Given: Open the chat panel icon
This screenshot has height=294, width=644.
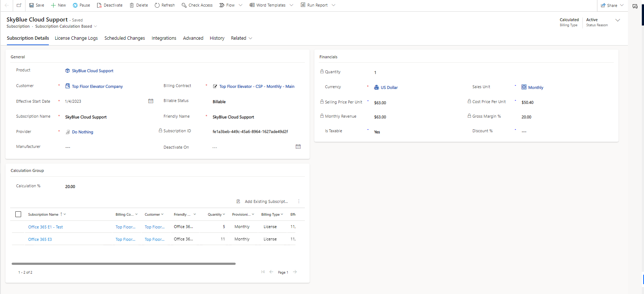Looking at the screenshot, I should click(635, 6).
